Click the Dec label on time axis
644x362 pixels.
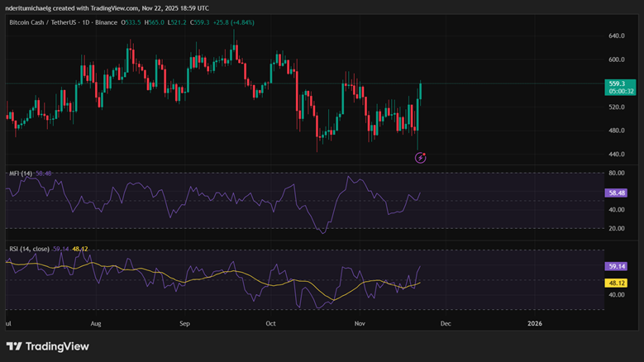[x=447, y=323]
